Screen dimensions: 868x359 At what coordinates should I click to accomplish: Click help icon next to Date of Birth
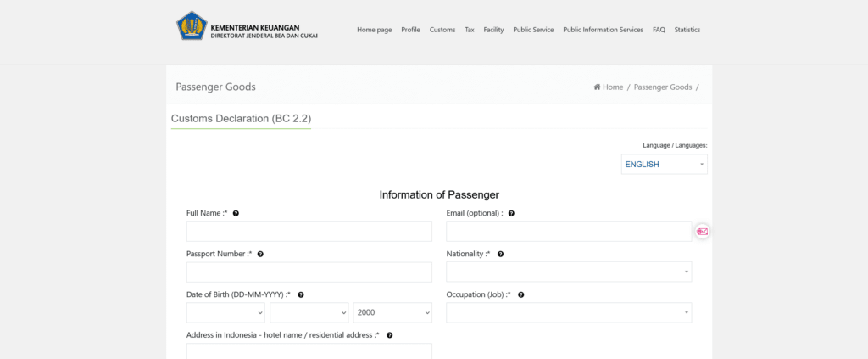pos(301,294)
